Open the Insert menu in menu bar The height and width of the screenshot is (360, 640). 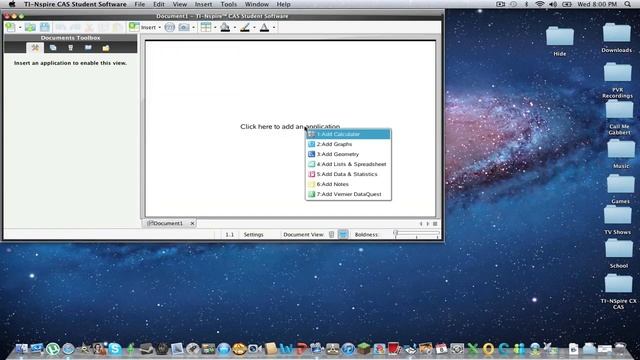(x=203, y=4)
